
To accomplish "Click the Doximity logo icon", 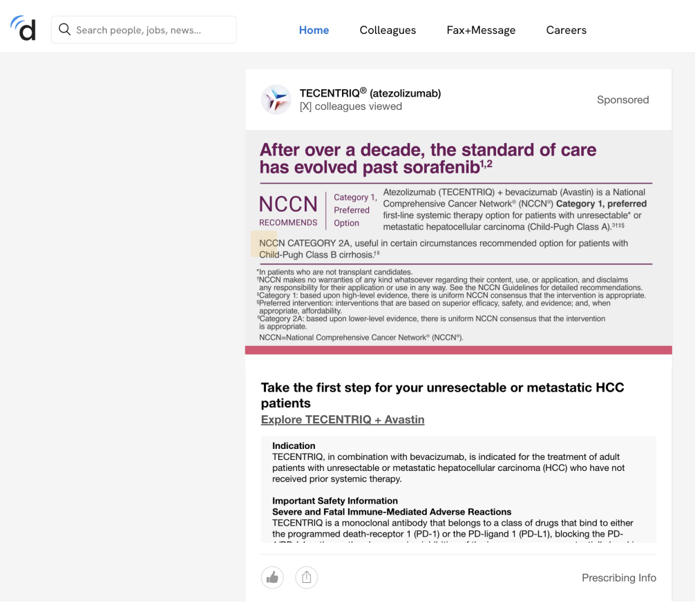I will coord(23,28).
